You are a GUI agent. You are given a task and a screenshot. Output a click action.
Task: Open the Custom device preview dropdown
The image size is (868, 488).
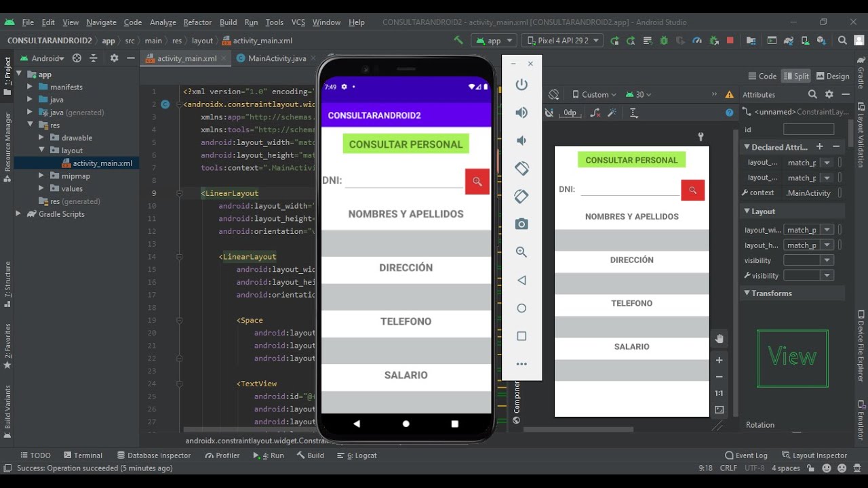pyautogui.click(x=595, y=95)
